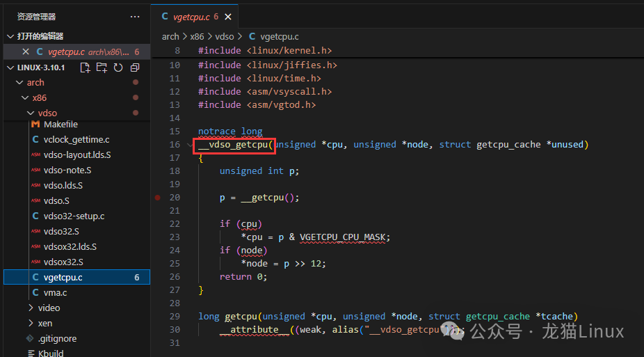Screen dimensions: 644x357
Task: Close the vgetcpu.c editor tab
Action: (x=228, y=17)
